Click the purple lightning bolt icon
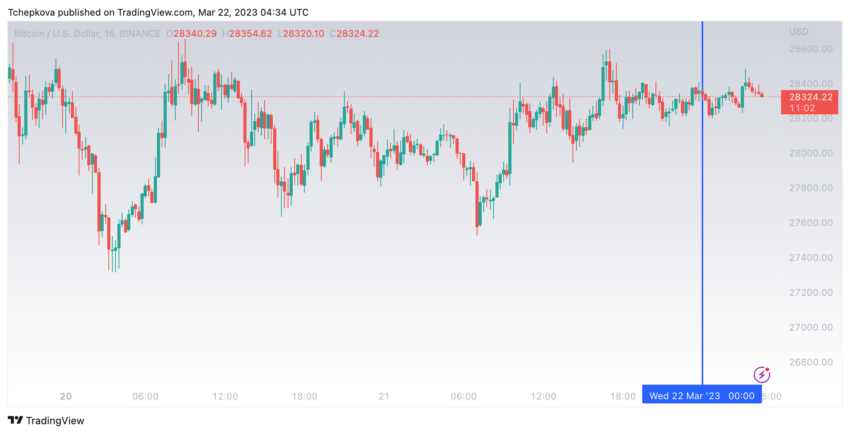This screenshot has width=850, height=434. [762, 374]
